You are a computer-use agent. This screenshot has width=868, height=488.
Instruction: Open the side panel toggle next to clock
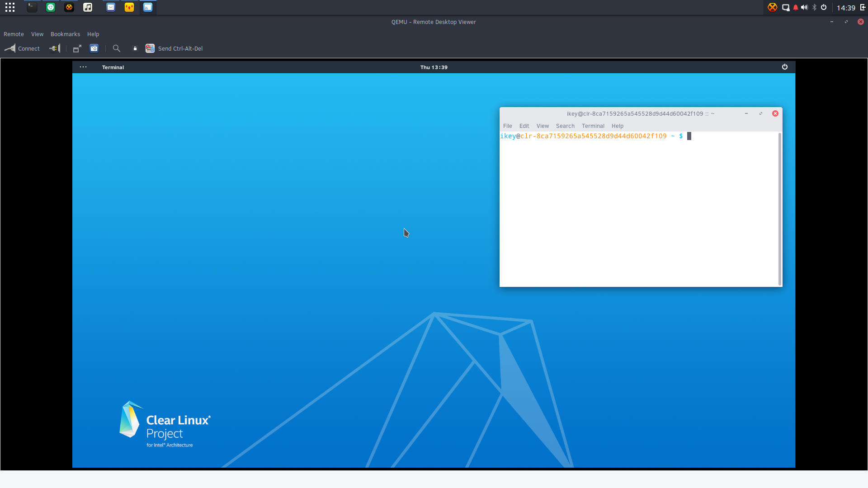[x=863, y=7]
